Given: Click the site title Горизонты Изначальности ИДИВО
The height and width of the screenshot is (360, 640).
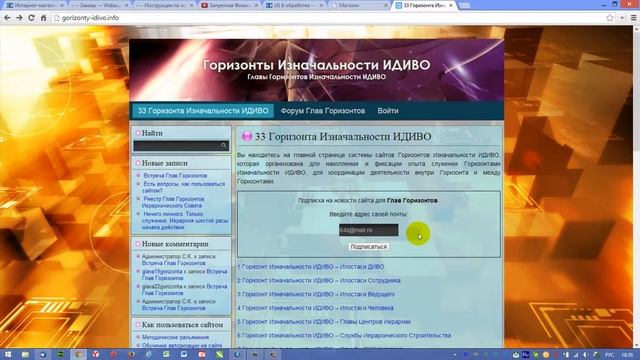Looking at the screenshot, I should (x=316, y=65).
